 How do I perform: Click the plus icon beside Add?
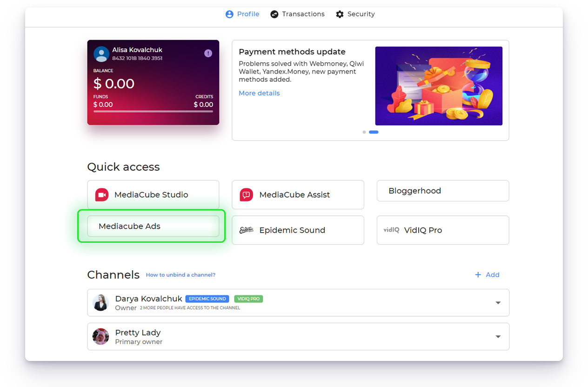478,275
